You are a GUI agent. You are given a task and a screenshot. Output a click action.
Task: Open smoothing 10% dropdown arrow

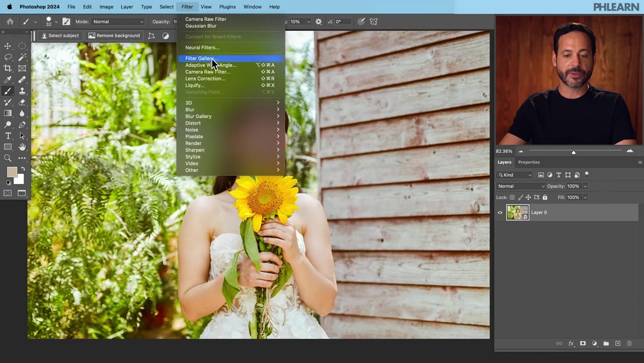click(308, 22)
